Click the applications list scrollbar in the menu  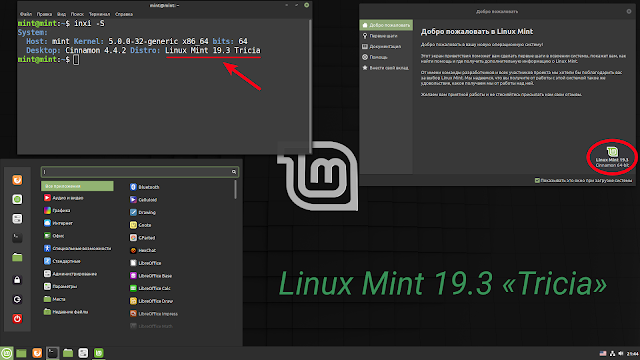[236, 190]
